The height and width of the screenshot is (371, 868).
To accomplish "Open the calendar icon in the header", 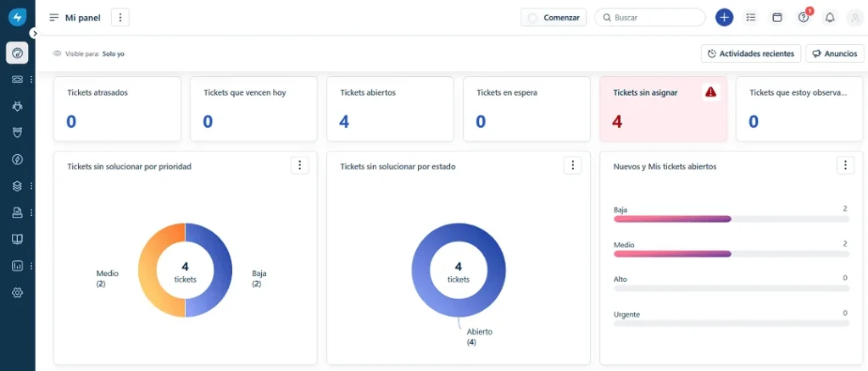I will click(777, 18).
